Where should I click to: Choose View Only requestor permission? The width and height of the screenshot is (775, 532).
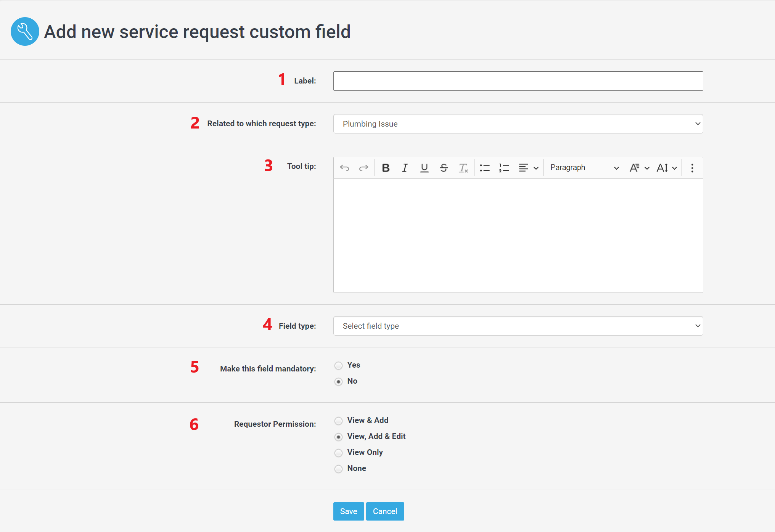tap(338, 453)
